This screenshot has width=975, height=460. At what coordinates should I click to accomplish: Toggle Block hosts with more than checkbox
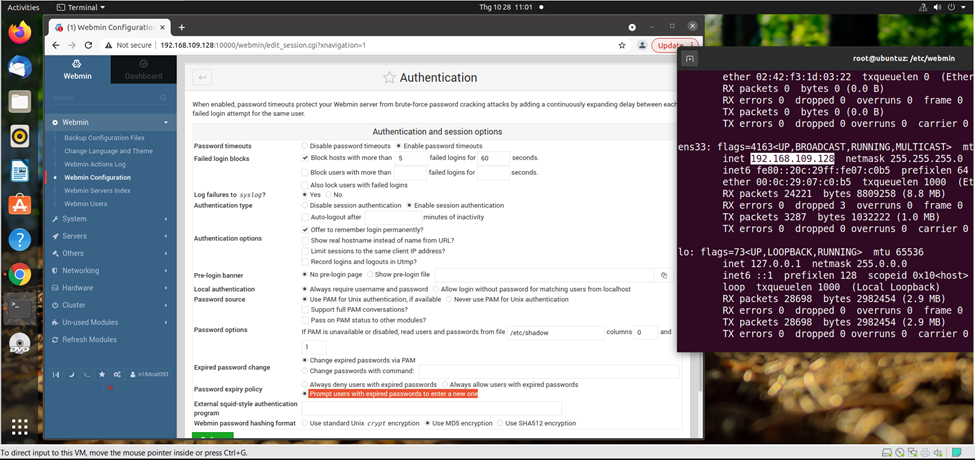pos(305,158)
